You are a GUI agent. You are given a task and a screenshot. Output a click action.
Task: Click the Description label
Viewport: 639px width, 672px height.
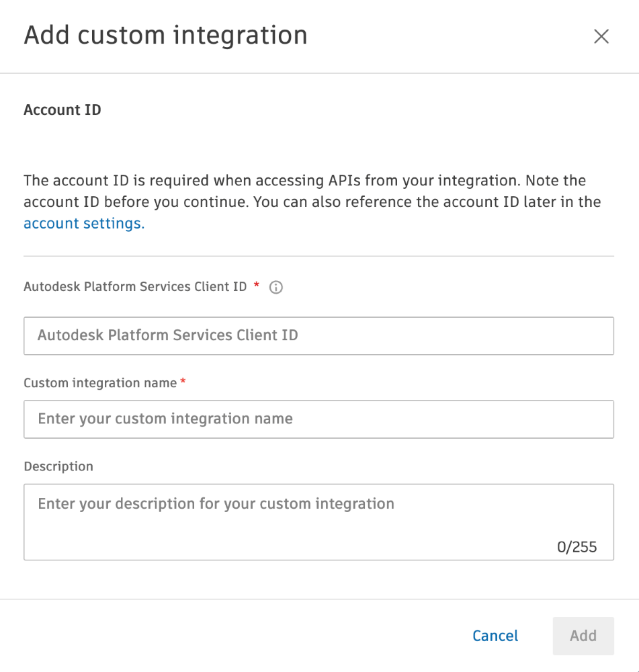click(x=58, y=466)
